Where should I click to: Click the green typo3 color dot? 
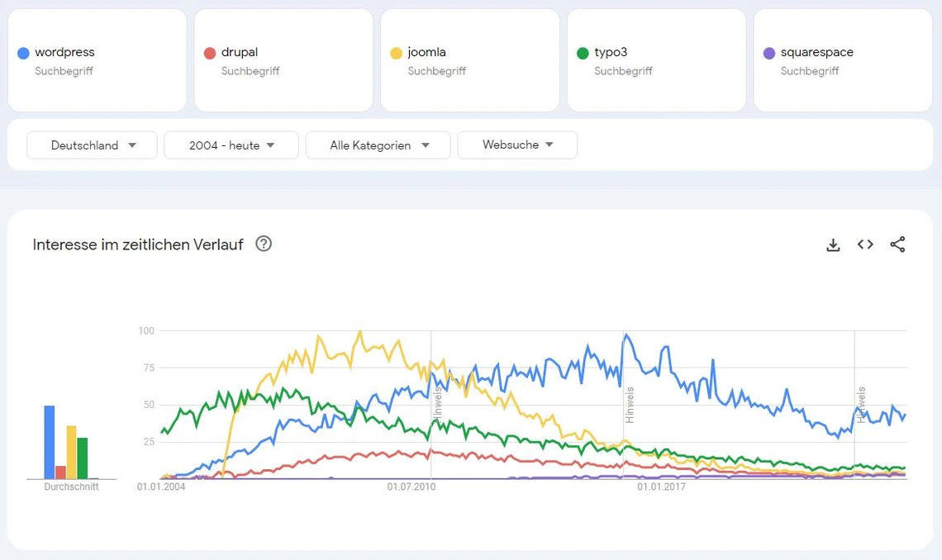click(x=583, y=53)
